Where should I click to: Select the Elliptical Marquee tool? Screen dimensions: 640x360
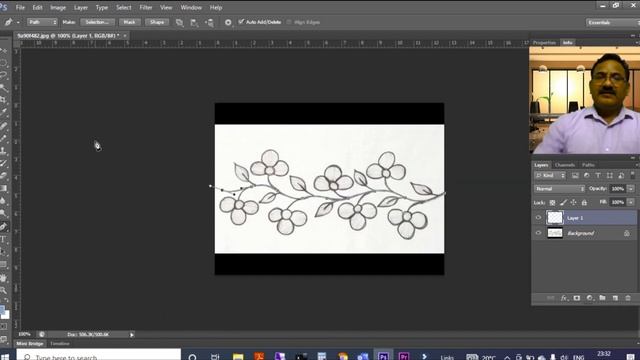(3, 63)
